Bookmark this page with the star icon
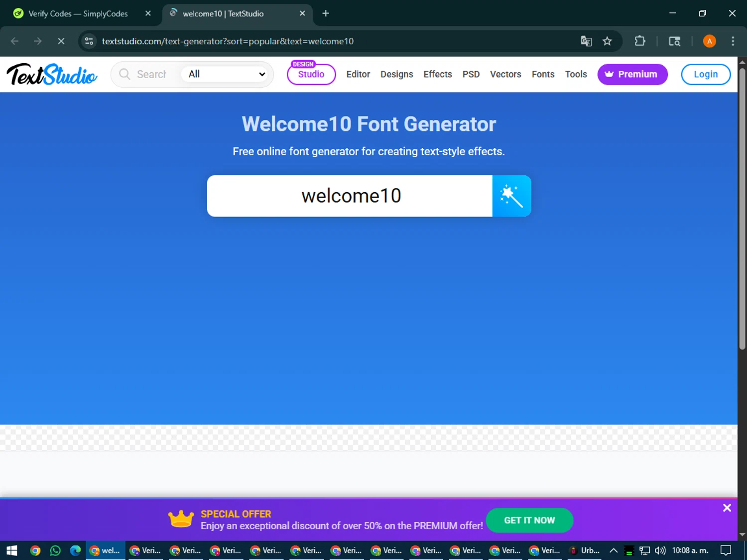747x560 pixels. 607,41
